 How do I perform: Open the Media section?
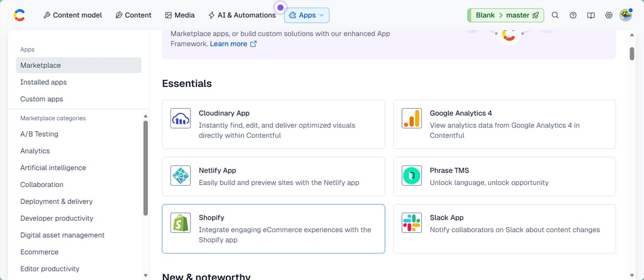tap(180, 15)
